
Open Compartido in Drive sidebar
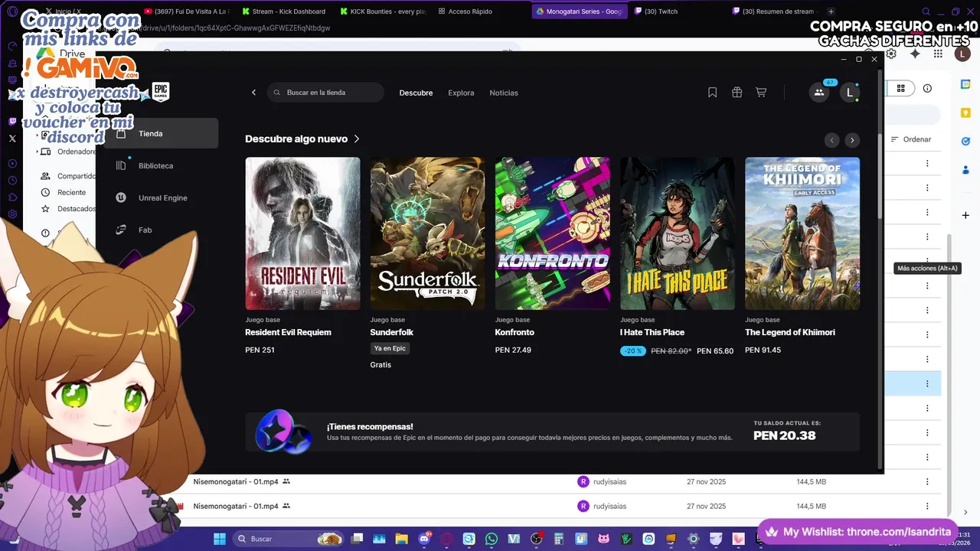pos(70,176)
